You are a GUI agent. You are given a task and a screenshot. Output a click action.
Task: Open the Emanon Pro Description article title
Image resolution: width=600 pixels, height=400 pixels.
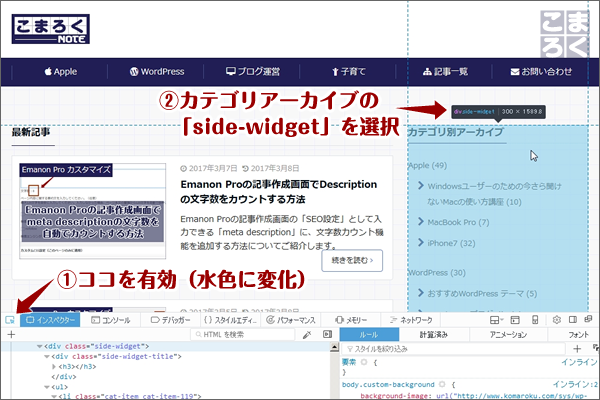[279, 192]
